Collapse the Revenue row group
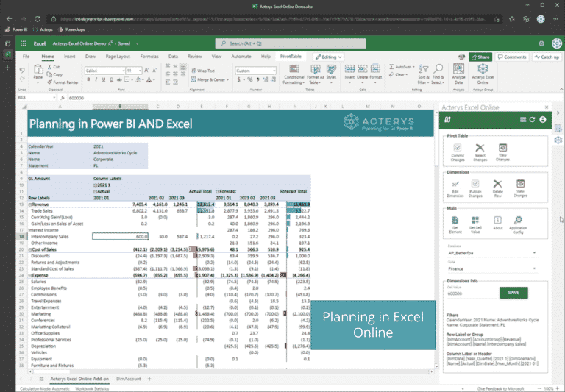565x392 pixels. pyautogui.click(x=29, y=204)
